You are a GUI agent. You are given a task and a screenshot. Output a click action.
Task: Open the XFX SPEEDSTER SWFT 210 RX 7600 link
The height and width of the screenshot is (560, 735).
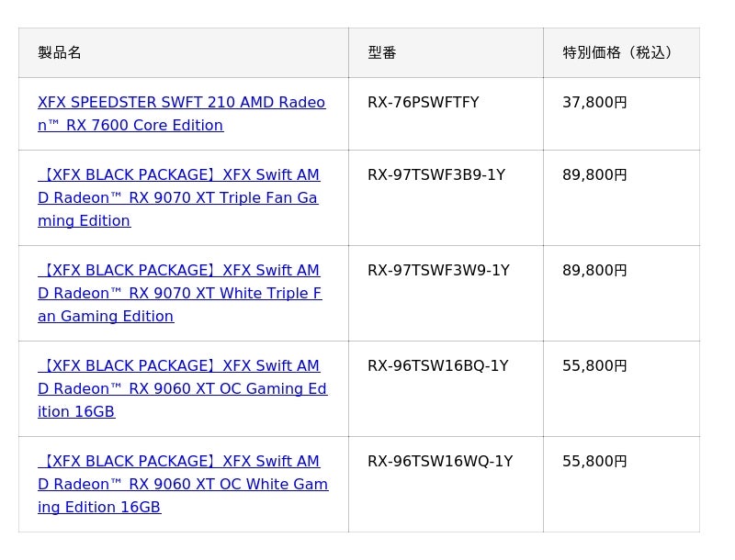click(181, 103)
